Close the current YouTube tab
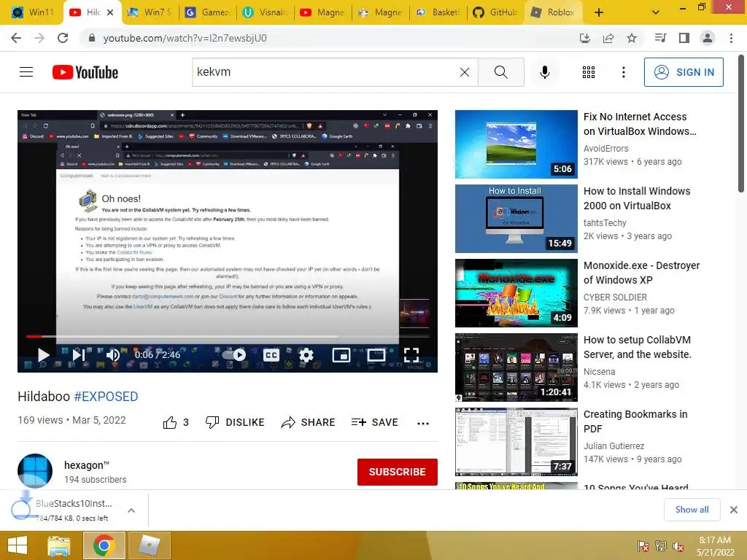747x560 pixels. tap(110, 12)
